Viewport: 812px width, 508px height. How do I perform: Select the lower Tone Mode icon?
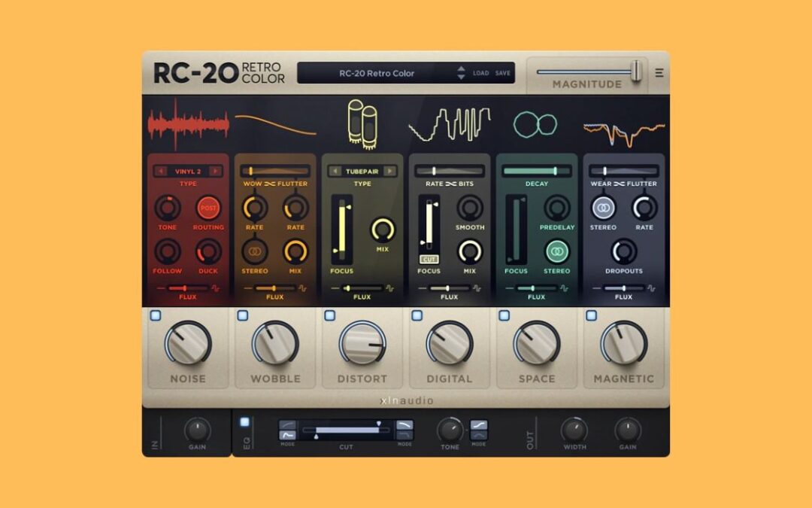(478, 435)
